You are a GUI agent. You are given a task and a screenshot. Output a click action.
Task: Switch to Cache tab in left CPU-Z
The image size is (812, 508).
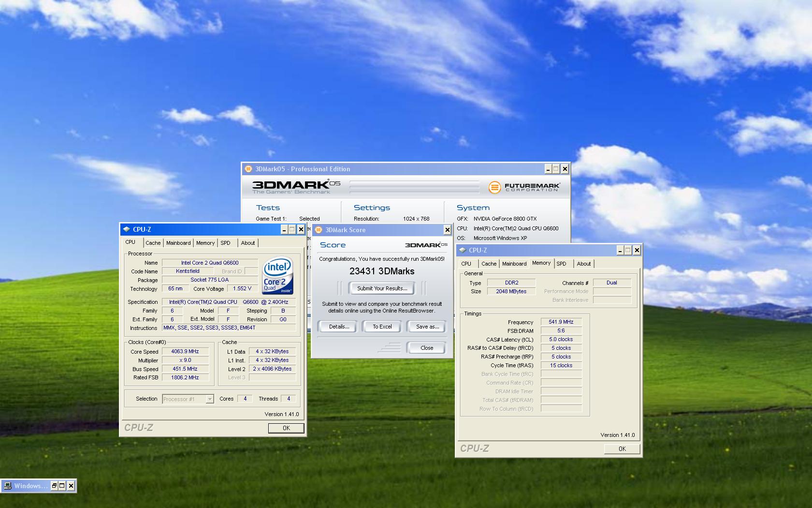click(x=153, y=243)
